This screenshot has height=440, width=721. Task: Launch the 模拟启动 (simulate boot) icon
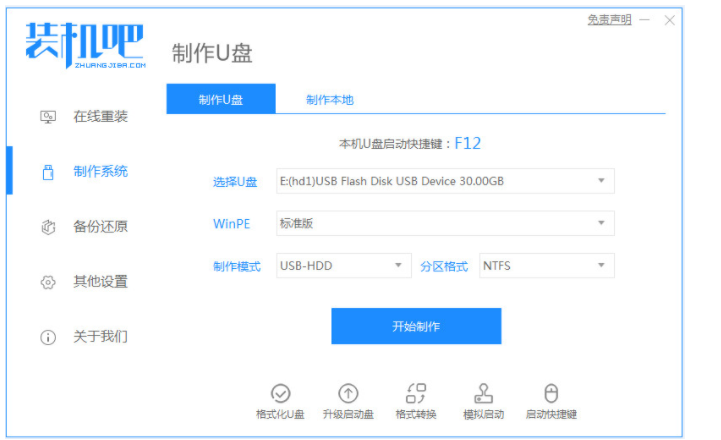click(x=484, y=394)
